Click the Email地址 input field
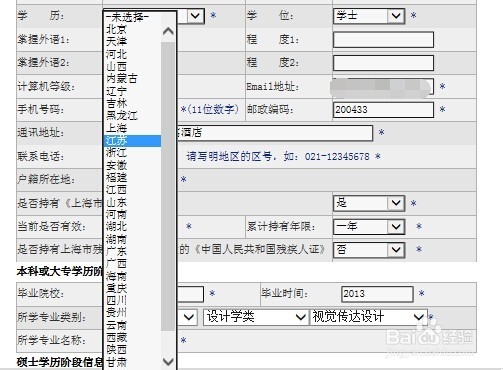The height and width of the screenshot is (370, 503). 383,87
